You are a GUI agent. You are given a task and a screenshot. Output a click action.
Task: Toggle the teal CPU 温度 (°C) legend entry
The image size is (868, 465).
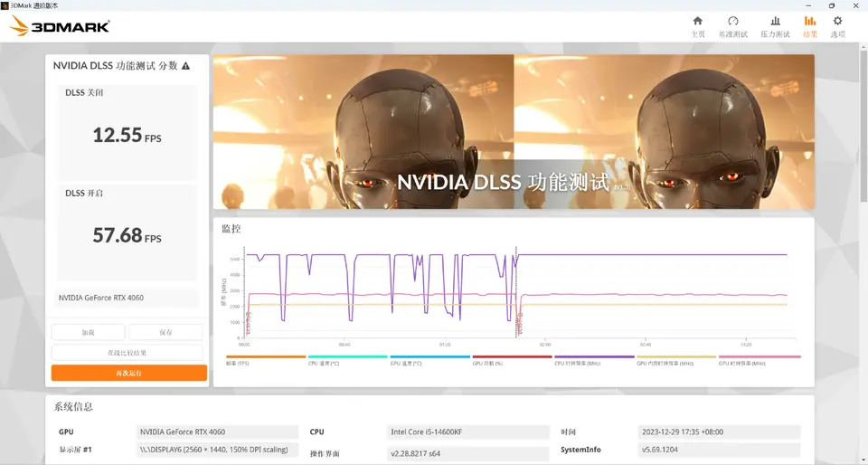[347, 360]
